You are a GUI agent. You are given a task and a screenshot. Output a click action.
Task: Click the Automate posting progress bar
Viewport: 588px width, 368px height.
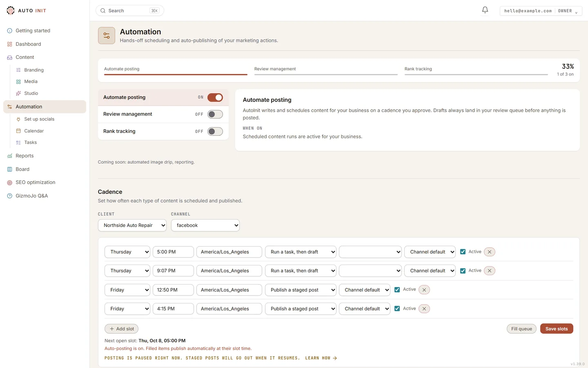[176, 74]
